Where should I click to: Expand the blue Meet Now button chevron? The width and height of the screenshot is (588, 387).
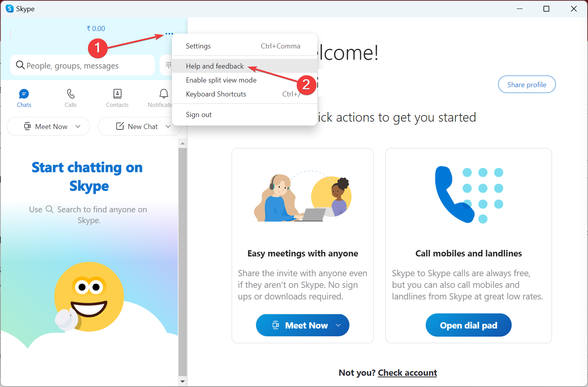pyautogui.click(x=338, y=325)
